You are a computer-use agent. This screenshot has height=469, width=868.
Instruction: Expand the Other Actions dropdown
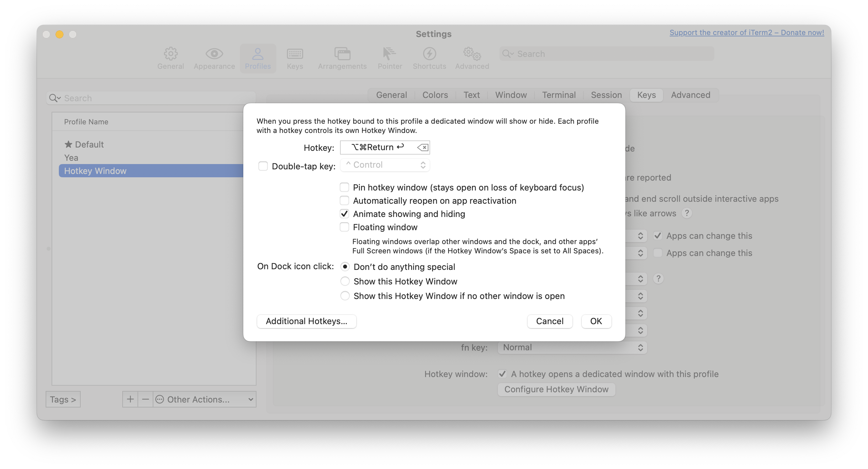click(204, 399)
